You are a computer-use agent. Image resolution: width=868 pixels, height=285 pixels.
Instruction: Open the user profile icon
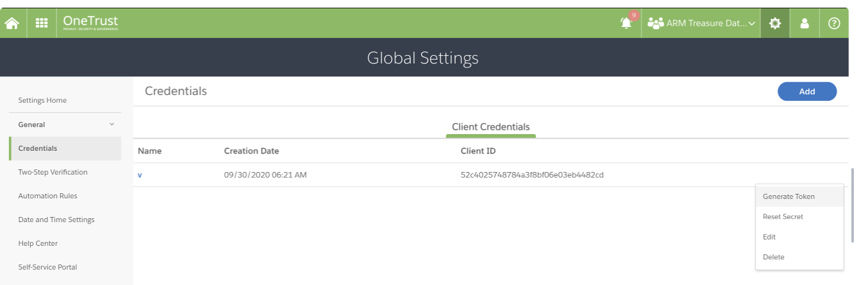tap(805, 24)
